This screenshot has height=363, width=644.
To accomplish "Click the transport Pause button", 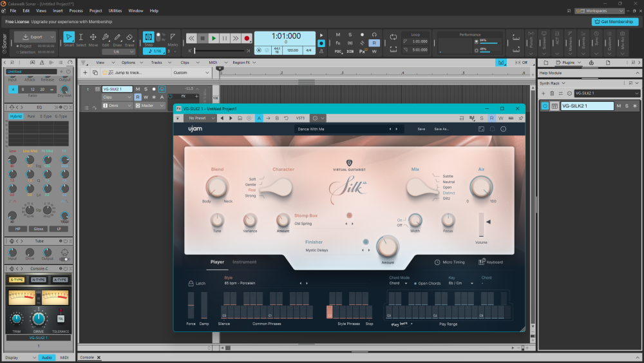I will tap(225, 38).
